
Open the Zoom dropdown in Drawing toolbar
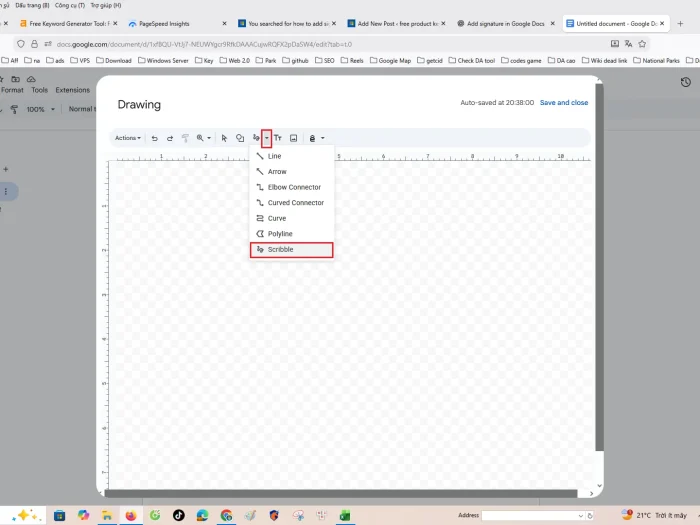[x=203, y=138]
